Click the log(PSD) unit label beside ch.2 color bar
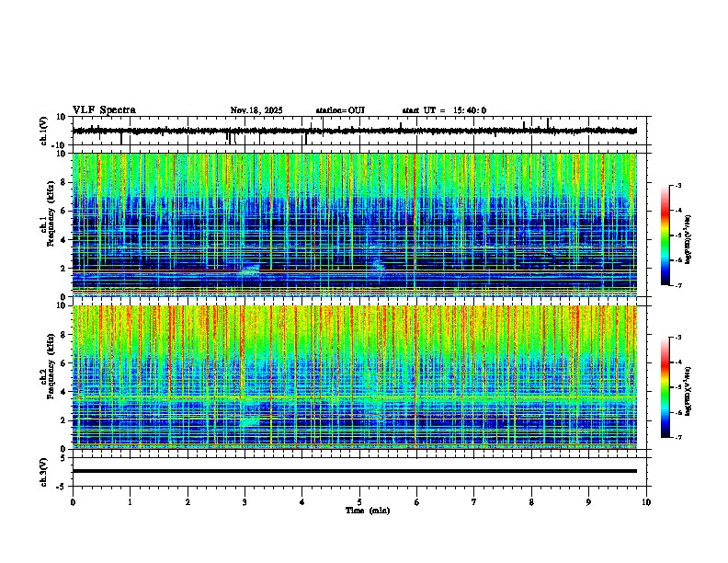 [x=688, y=392]
